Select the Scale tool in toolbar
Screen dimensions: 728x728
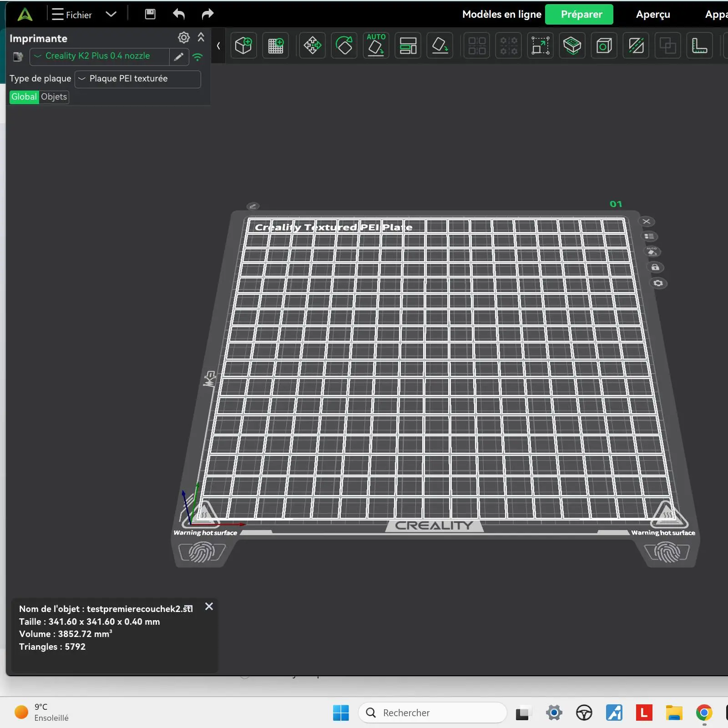[x=541, y=45]
